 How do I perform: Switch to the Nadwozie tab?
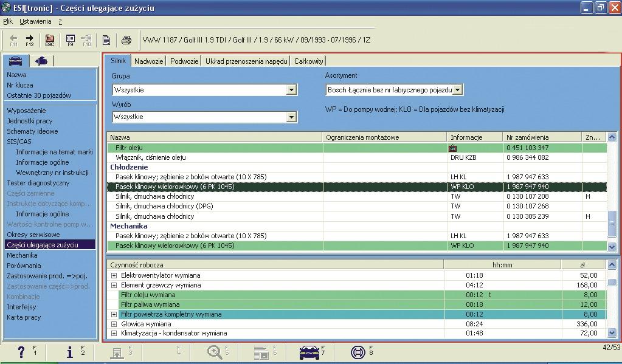[148, 61]
